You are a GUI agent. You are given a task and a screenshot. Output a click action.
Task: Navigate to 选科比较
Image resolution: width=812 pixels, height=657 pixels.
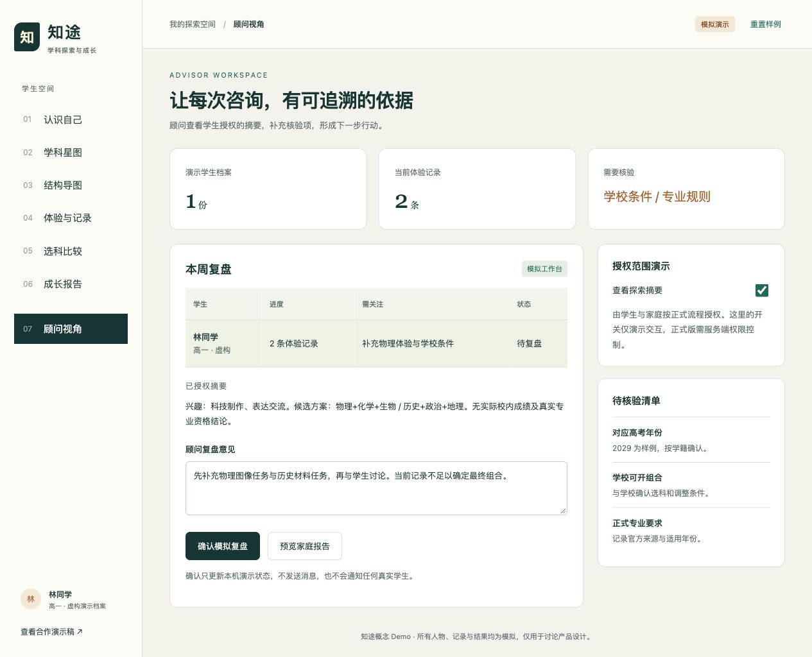tap(71, 251)
